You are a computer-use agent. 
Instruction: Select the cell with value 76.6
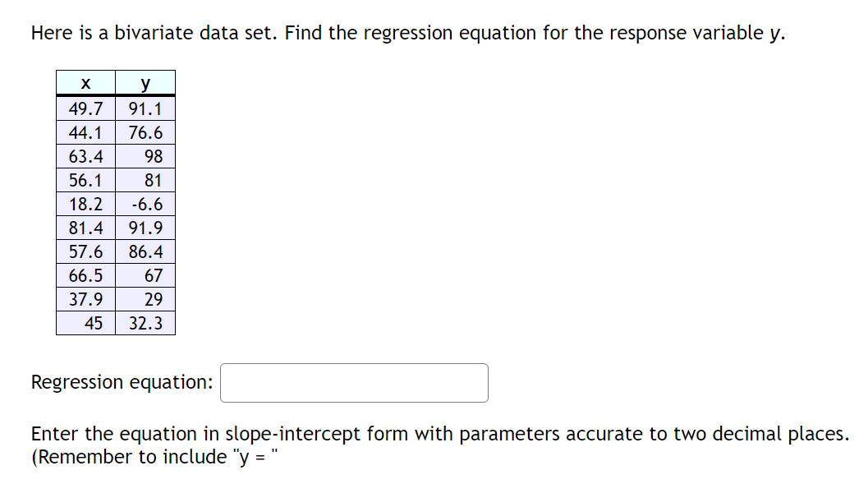pos(145,131)
